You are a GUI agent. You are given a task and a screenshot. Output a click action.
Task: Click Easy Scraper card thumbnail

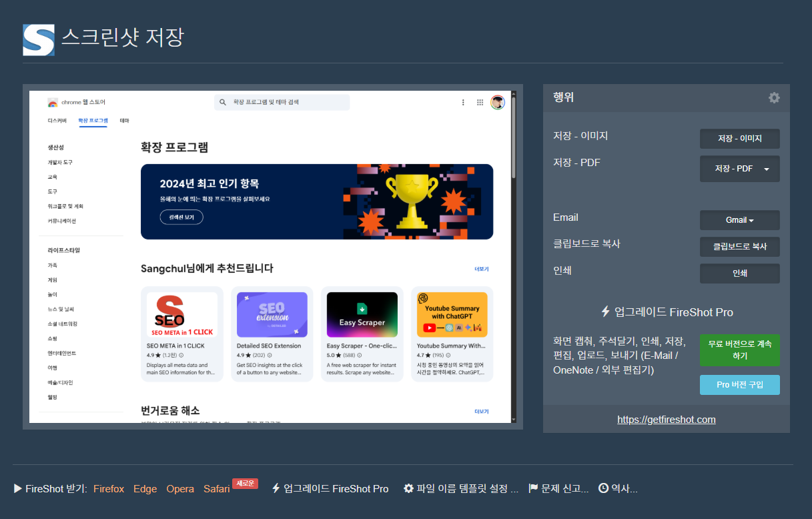[362, 314]
